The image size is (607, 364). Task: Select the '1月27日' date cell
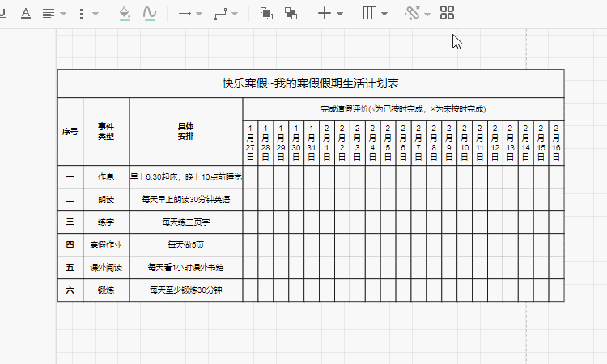coord(250,142)
